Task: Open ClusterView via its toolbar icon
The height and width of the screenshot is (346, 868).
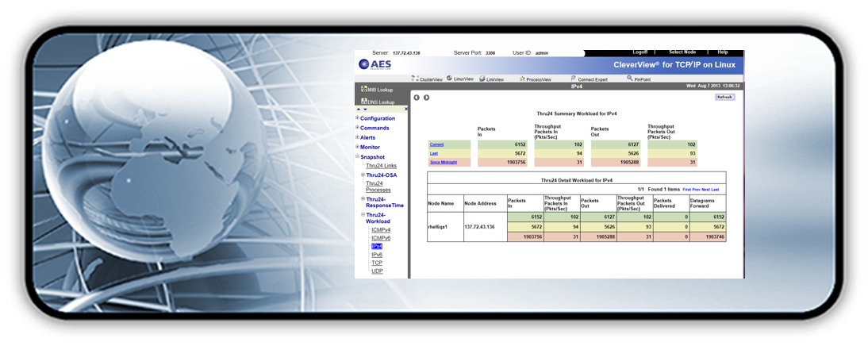Action: [x=415, y=79]
